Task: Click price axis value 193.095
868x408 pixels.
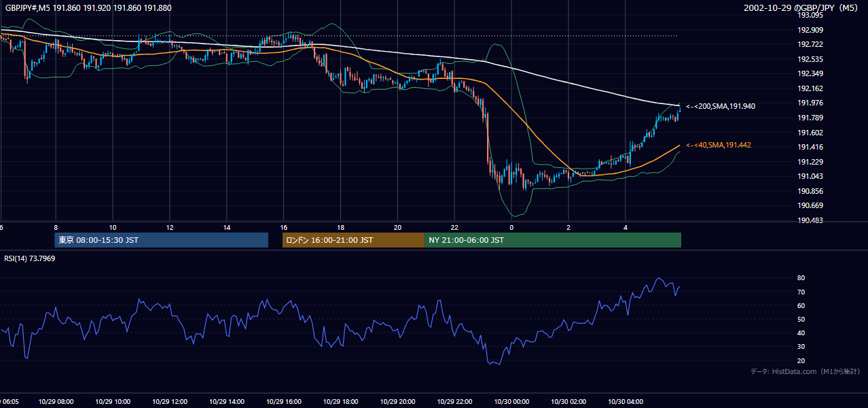Action: point(810,15)
